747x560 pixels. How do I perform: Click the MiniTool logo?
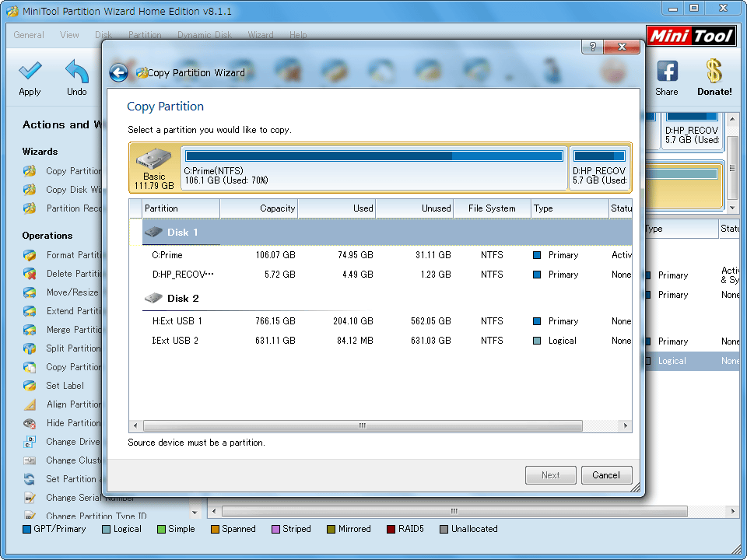click(691, 37)
